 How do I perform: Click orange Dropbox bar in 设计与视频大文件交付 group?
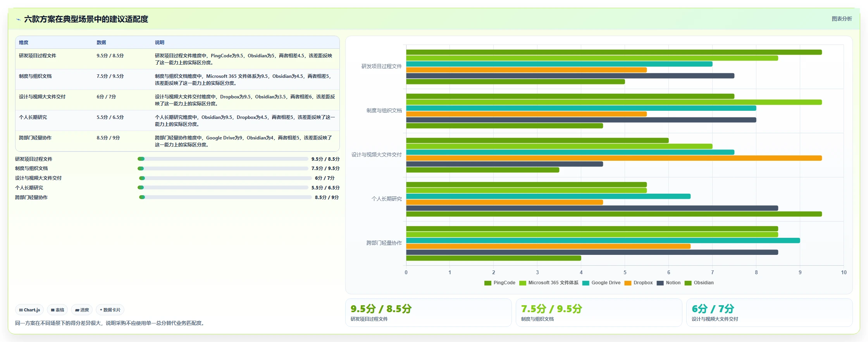(614, 158)
